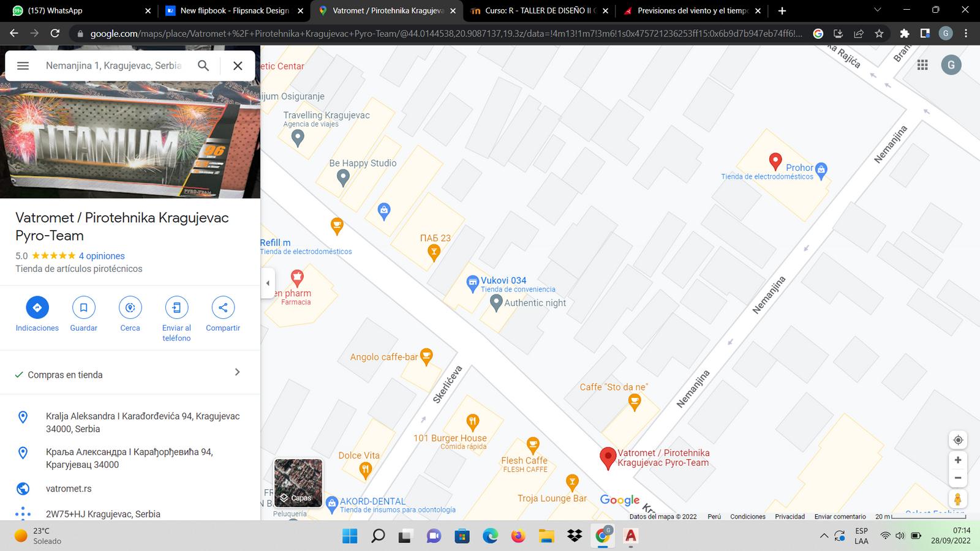The width and height of the screenshot is (980, 551).
Task: Reload the current page
Action: 55,34
